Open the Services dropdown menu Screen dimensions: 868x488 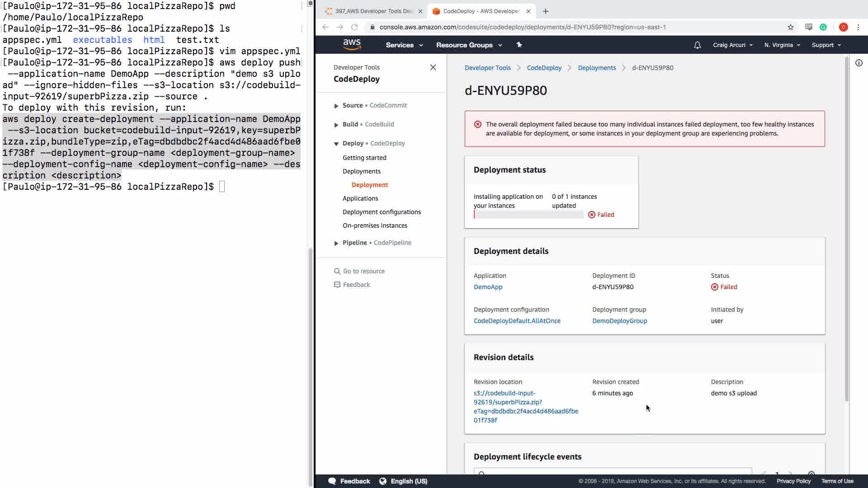click(x=404, y=45)
